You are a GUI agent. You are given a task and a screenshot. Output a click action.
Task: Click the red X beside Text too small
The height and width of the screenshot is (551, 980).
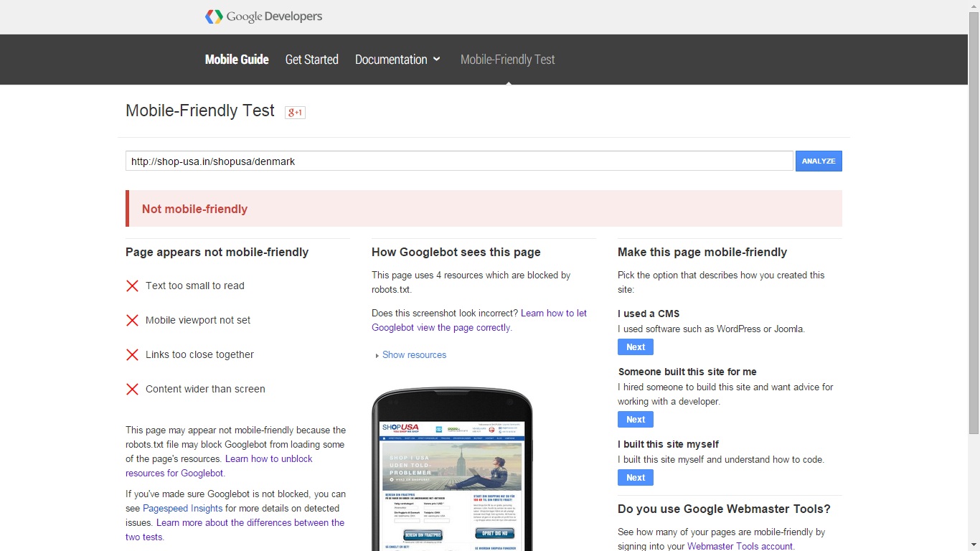click(x=132, y=286)
